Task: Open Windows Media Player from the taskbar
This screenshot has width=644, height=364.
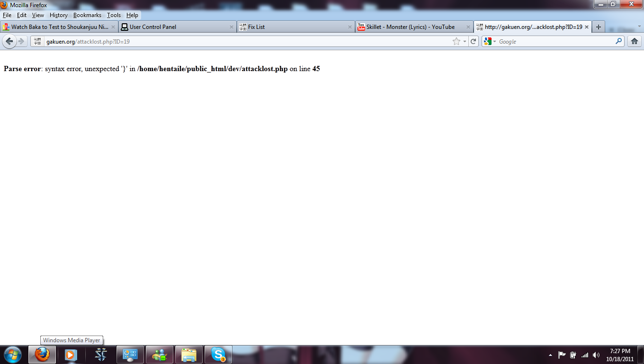Action: [71, 355]
